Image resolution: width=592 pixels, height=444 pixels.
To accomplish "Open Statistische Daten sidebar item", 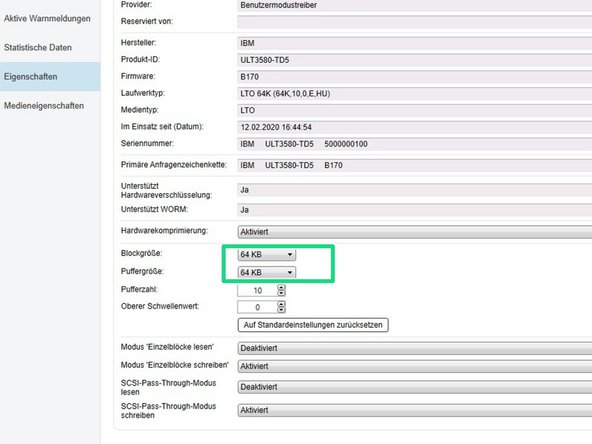I will point(38,48).
